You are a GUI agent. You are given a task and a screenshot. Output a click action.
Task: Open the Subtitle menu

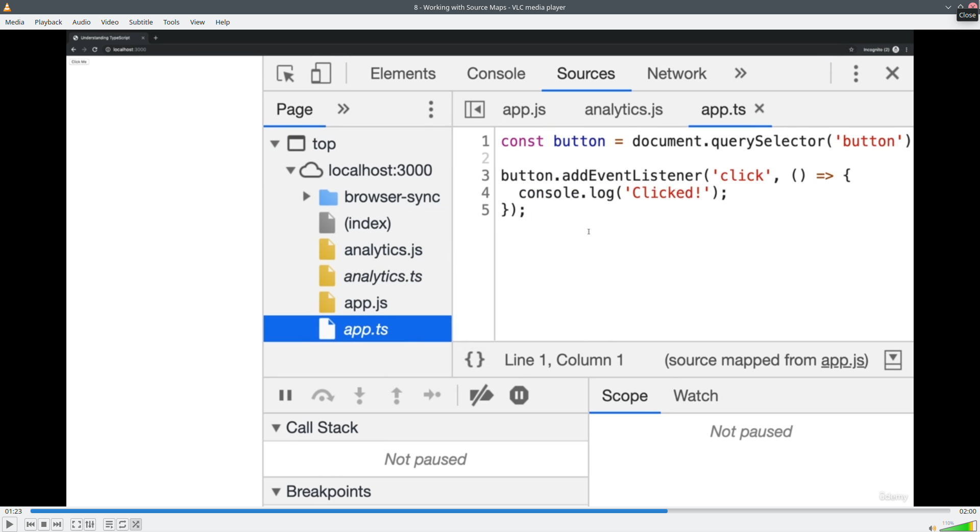pos(140,22)
